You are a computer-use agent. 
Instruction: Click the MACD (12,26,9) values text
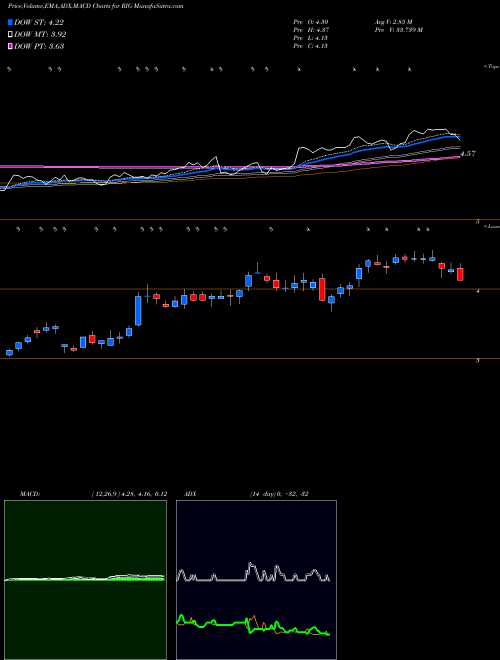129,494
